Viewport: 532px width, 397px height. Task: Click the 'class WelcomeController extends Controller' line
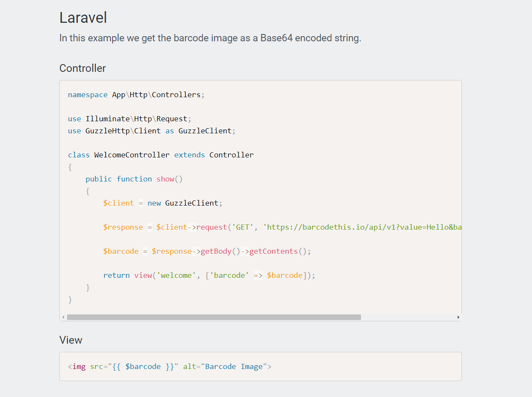pyautogui.click(x=161, y=155)
